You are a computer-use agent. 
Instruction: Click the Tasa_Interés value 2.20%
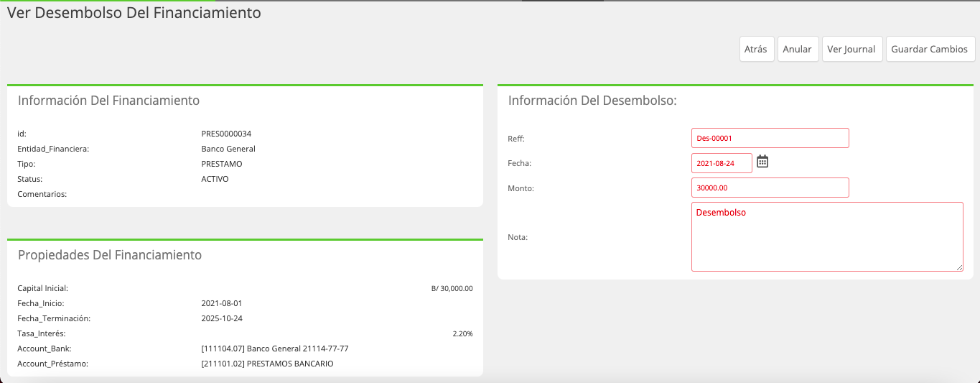[x=462, y=333]
